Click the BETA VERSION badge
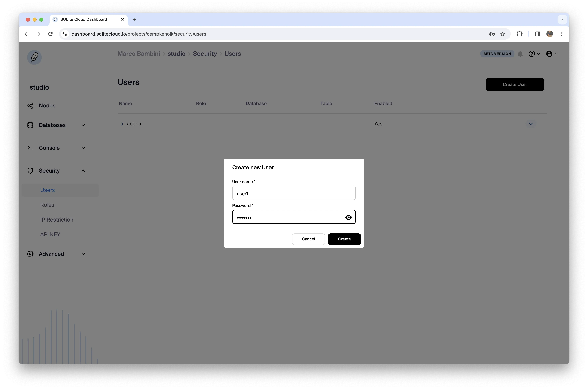588x389 pixels. (497, 54)
